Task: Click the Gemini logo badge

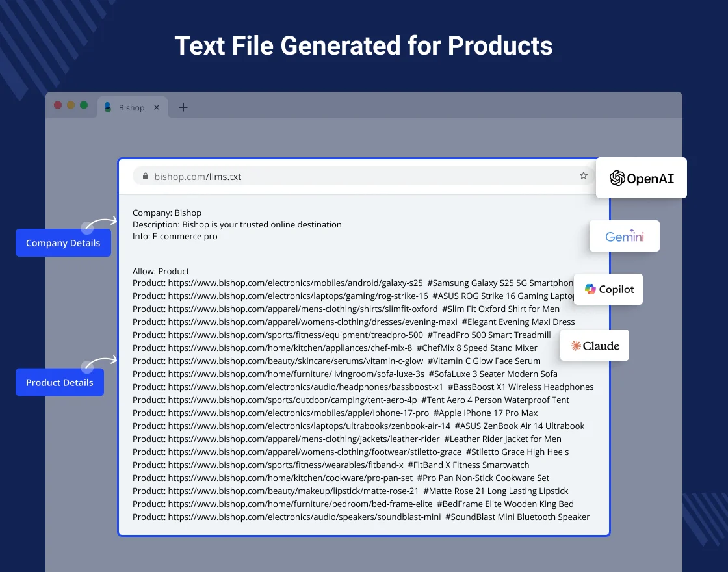Action: coord(624,236)
